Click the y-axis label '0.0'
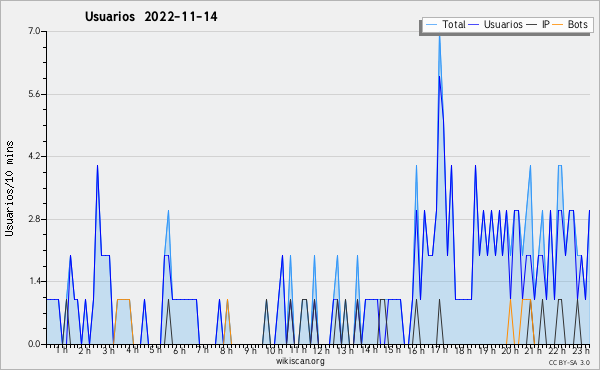Screen dimensions: 600x370 point(34,344)
